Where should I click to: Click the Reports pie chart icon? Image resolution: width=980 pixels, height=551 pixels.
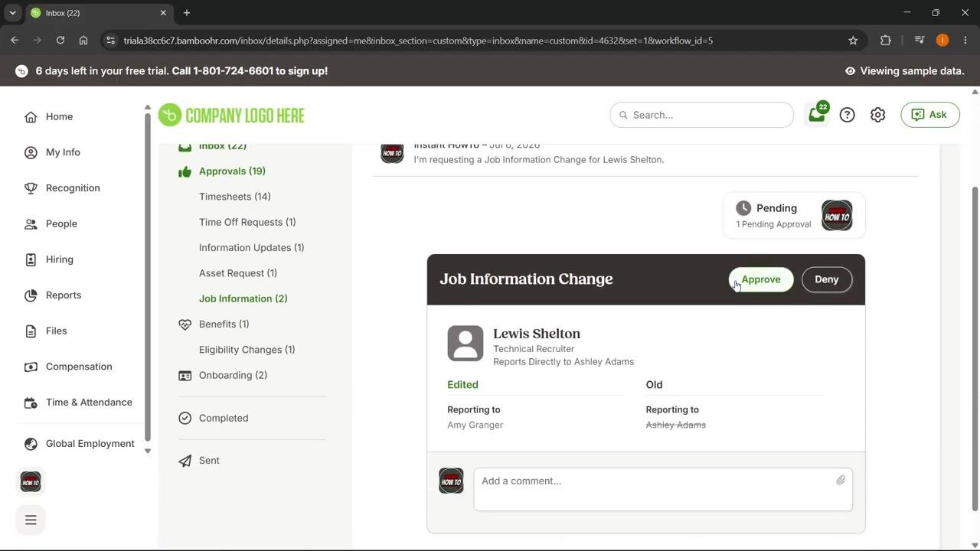(x=31, y=295)
